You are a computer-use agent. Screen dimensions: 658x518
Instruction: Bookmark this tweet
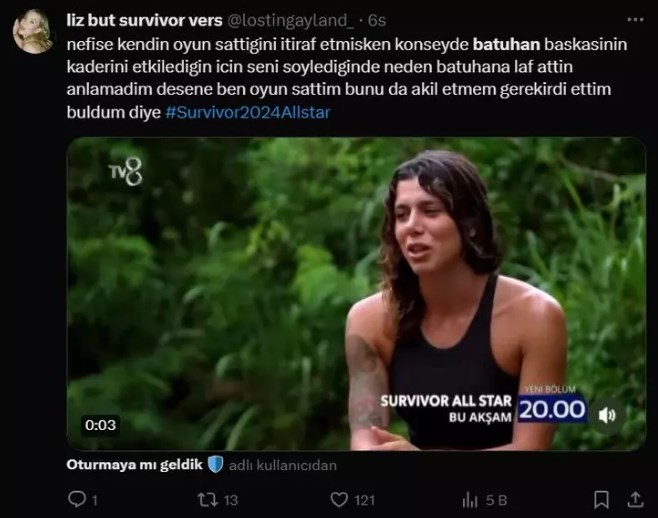point(601,500)
